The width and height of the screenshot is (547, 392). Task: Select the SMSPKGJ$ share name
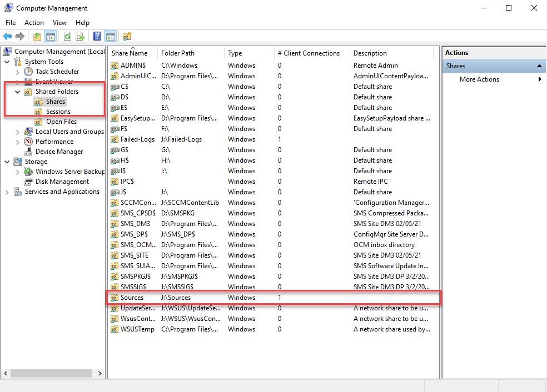tap(136, 277)
